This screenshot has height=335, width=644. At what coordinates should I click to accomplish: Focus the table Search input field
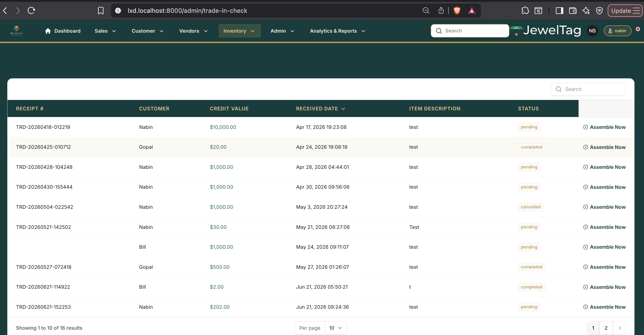588,89
